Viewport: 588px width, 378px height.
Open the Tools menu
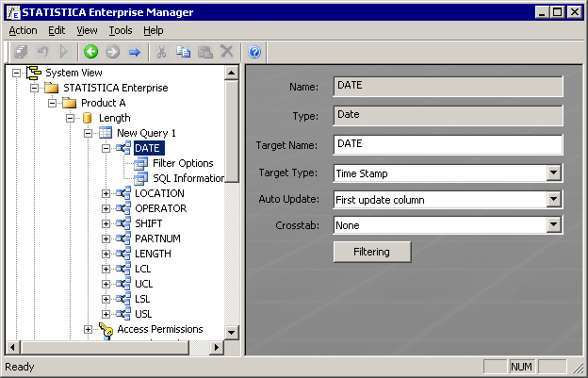(x=121, y=30)
